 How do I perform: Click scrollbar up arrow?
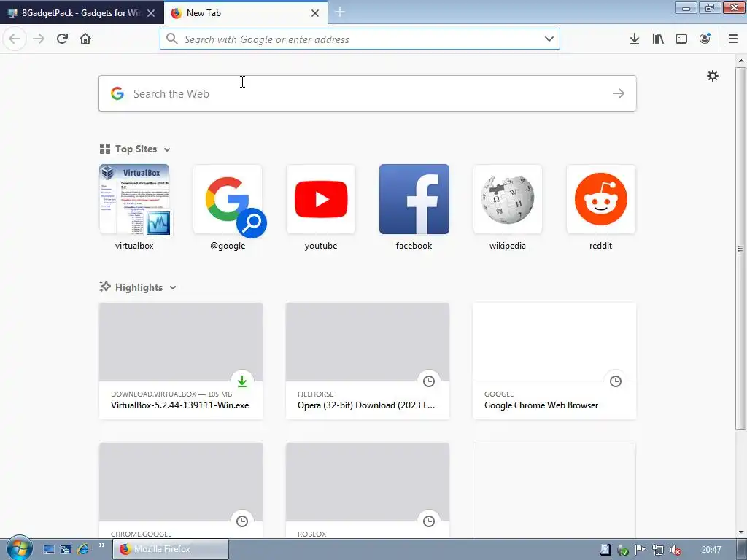[741, 61]
